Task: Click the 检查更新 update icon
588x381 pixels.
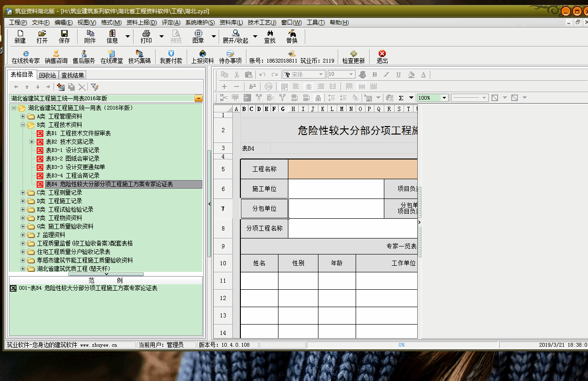Action: (x=353, y=56)
